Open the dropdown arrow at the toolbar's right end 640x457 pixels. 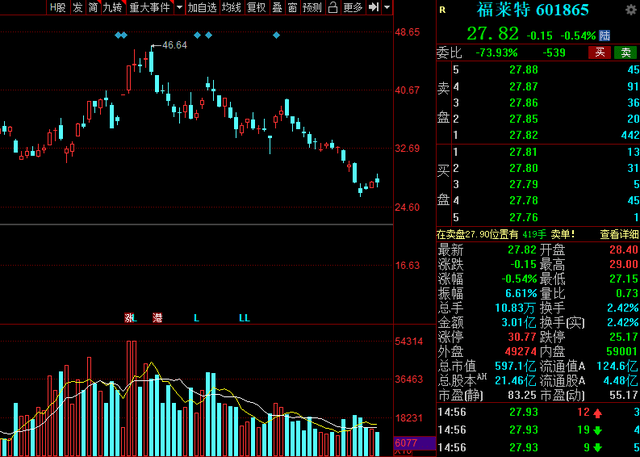tap(387, 7)
